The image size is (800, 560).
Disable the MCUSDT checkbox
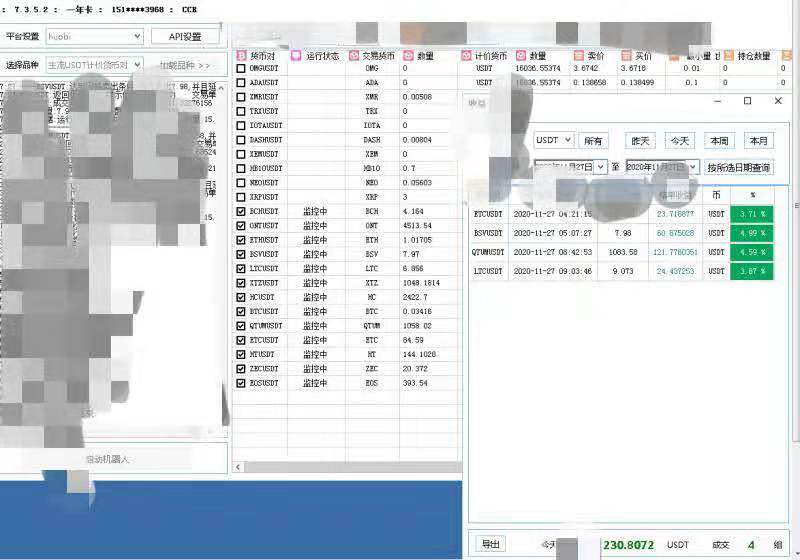tap(241, 297)
